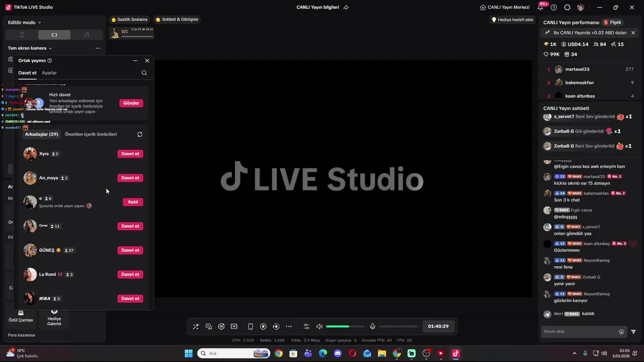
Task: Expand the Editör modu dropdown
Action: point(25,22)
